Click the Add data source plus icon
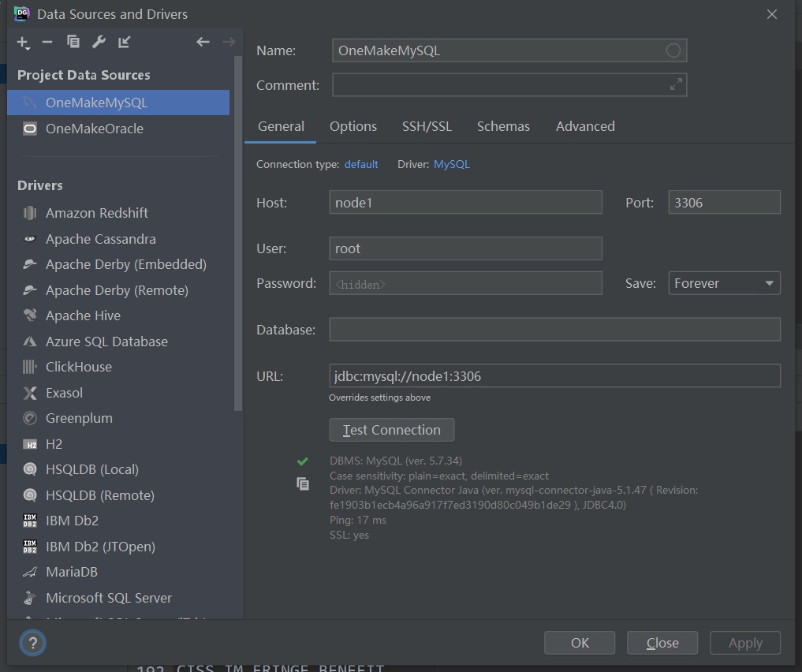 (23, 43)
